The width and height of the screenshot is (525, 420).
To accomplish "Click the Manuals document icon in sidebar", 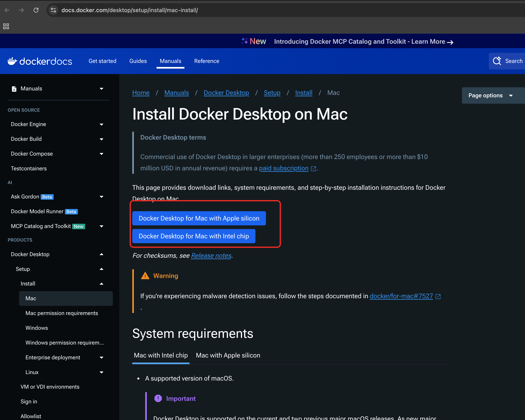I will [x=14, y=89].
